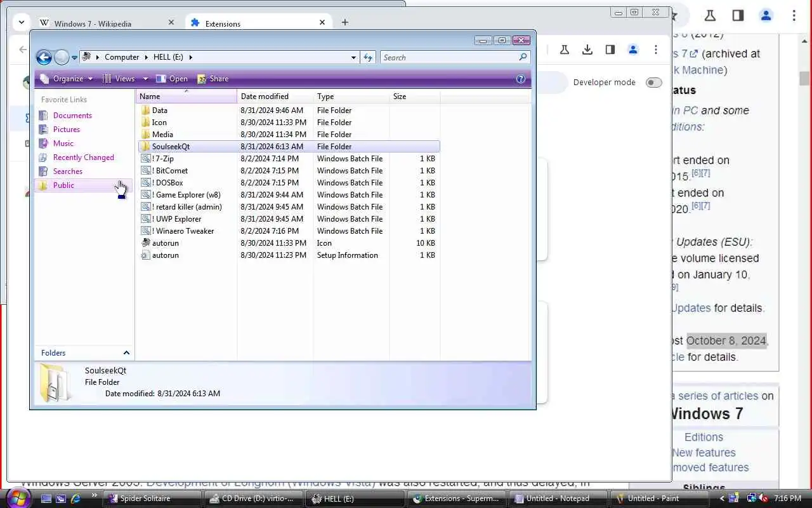
Task: Open Downloads in Extensions Chrome window
Action: click(x=587, y=50)
